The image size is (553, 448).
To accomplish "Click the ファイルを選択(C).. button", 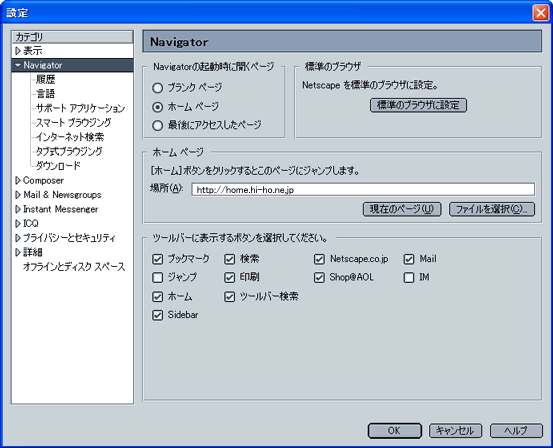I will click(x=492, y=209).
